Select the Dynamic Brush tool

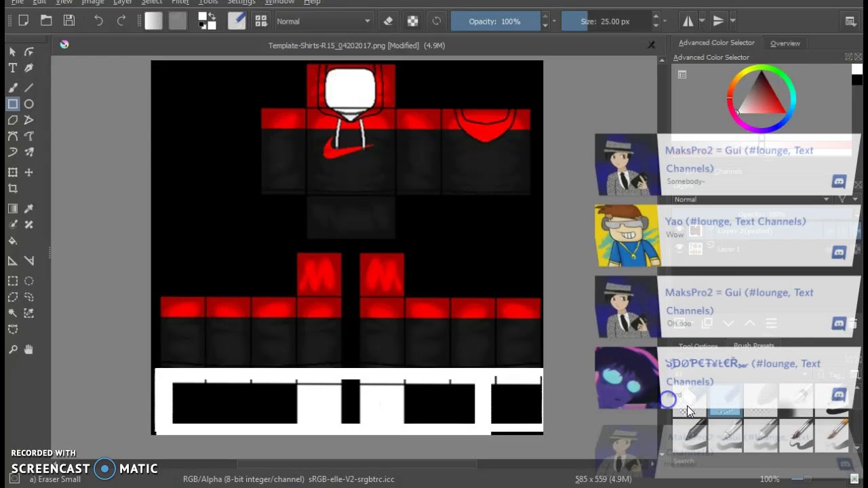tap(13, 152)
